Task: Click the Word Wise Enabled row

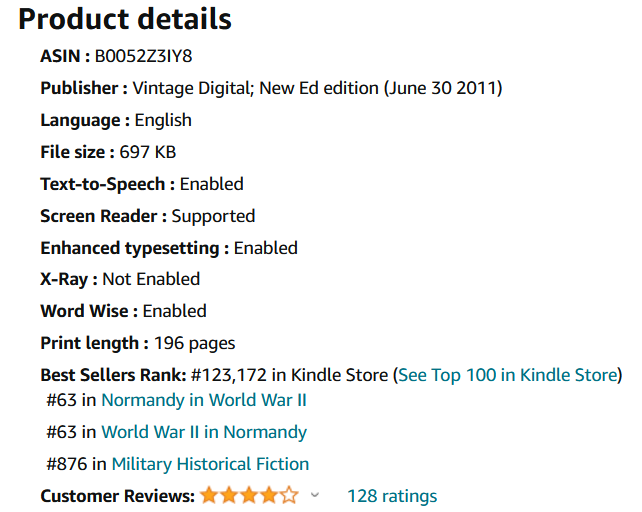Action: pos(123,311)
